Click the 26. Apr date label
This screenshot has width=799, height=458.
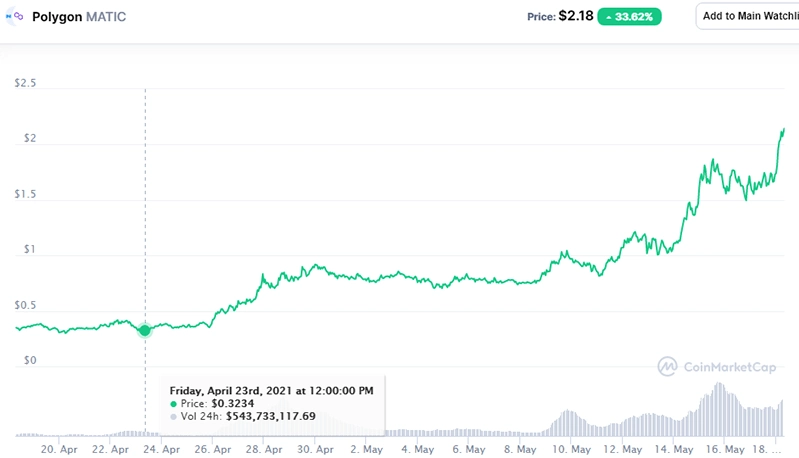(x=212, y=449)
